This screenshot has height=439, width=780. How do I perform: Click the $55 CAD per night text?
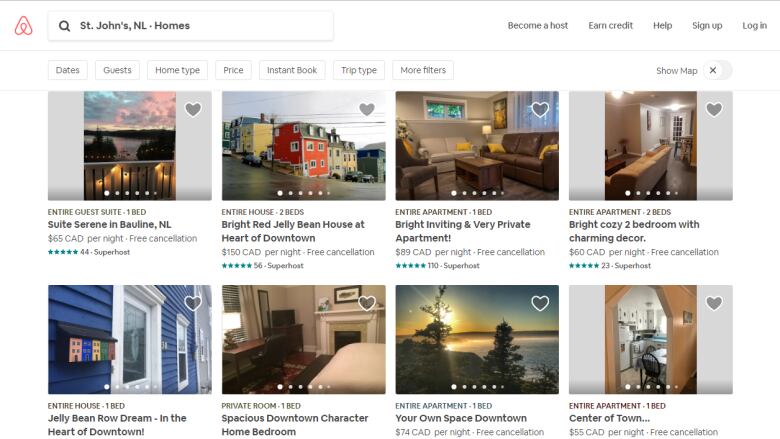(606, 432)
